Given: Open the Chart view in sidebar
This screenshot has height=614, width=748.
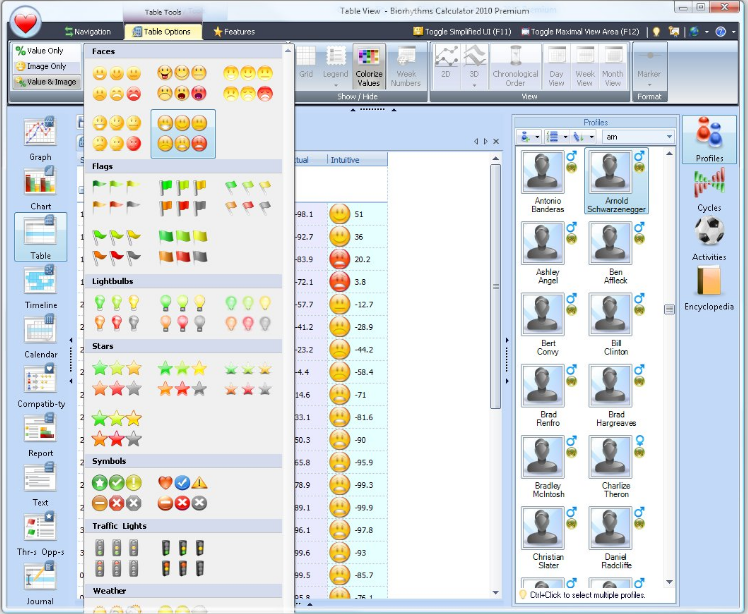Looking at the screenshot, I should (x=40, y=187).
